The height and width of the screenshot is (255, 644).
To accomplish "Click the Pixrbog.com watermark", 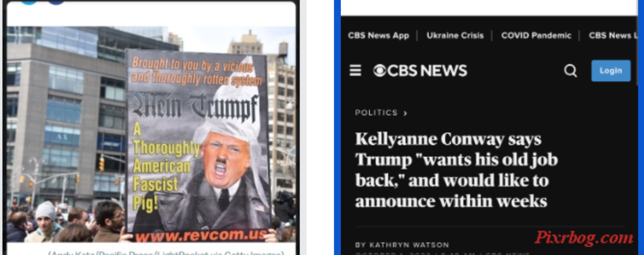I will [x=583, y=237].
